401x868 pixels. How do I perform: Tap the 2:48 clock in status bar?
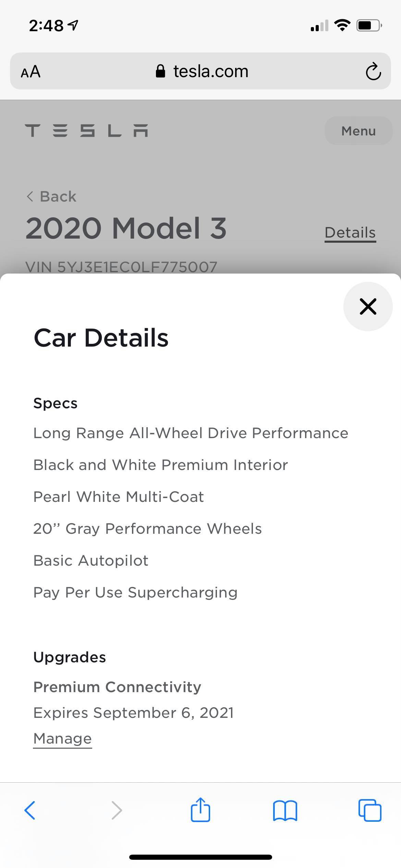pos(46,25)
